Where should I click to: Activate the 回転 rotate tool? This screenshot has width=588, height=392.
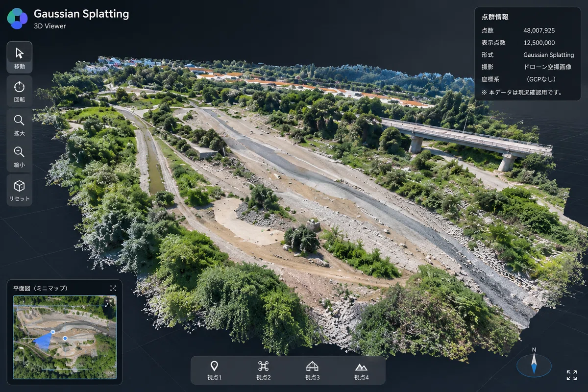[20, 91]
